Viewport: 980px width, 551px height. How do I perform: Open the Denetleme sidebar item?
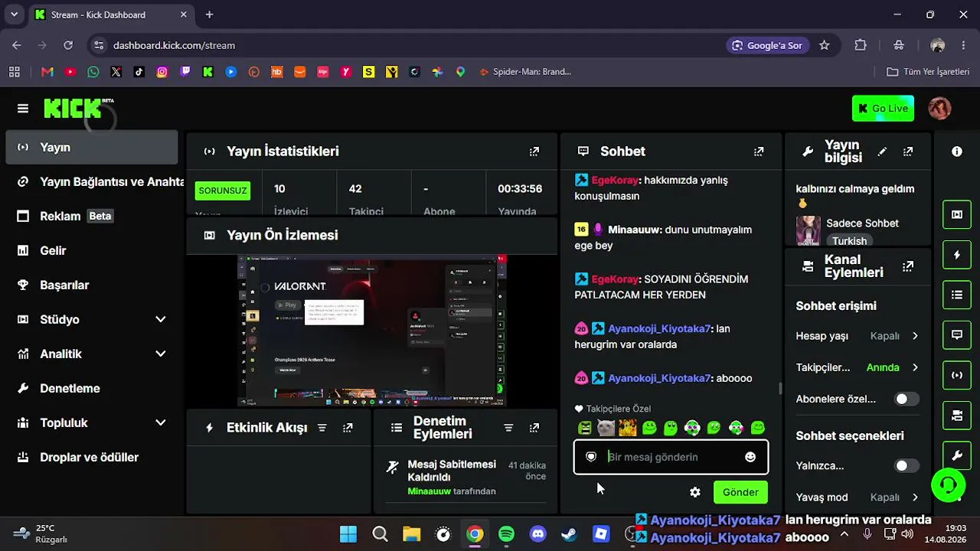click(x=92, y=388)
